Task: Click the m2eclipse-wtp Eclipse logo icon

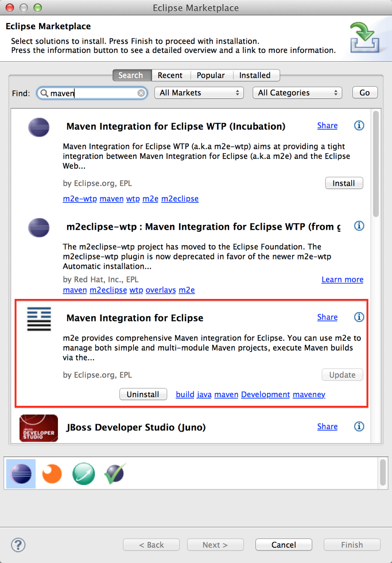Action: pyautogui.click(x=39, y=228)
